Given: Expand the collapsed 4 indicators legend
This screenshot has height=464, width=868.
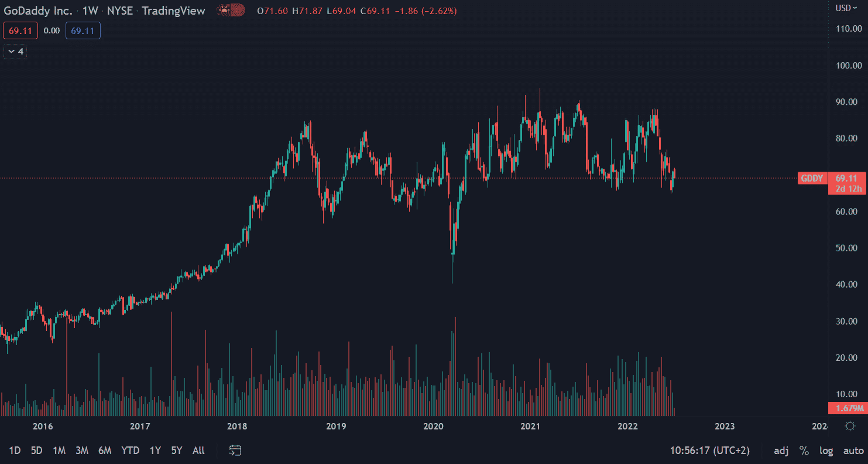Looking at the screenshot, I should (15, 52).
